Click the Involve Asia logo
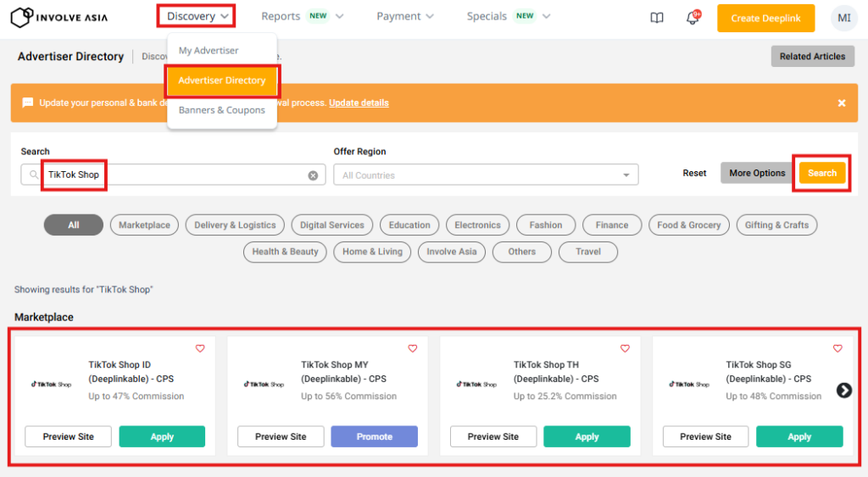 [x=58, y=17]
